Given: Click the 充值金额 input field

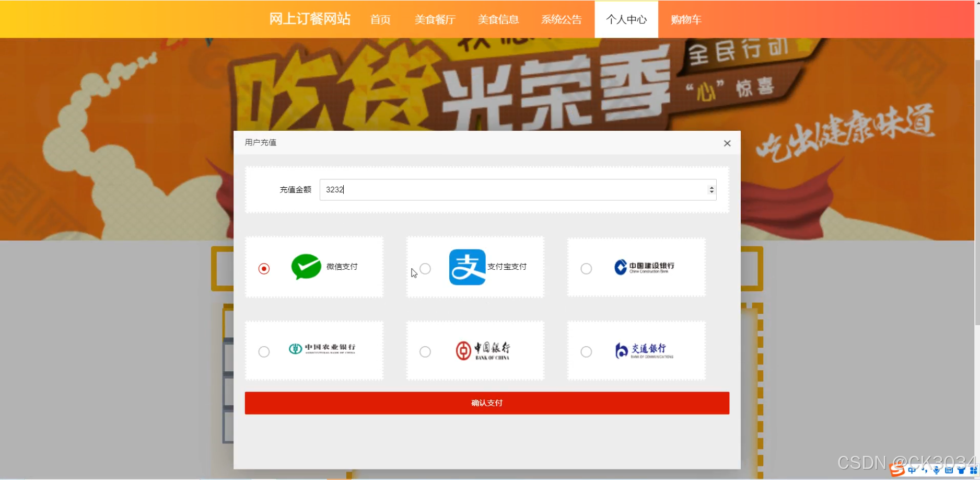Looking at the screenshot, I should tap(518, 190).
